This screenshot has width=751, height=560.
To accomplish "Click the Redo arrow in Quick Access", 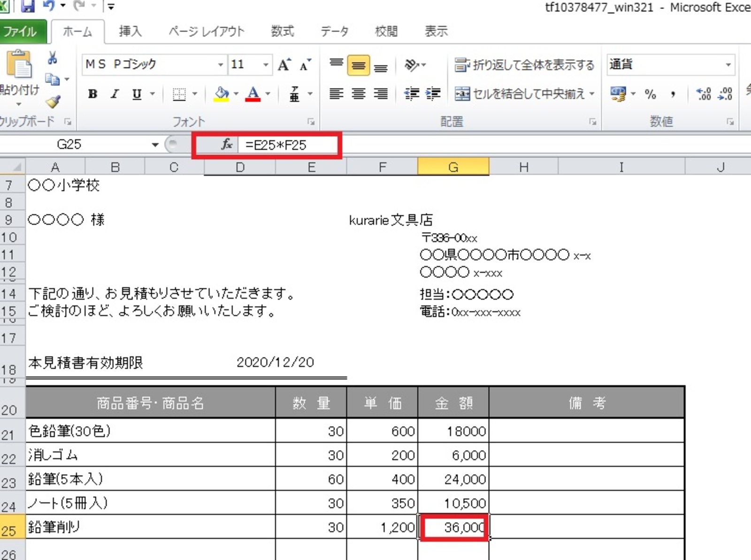I will tap(79, 6).
